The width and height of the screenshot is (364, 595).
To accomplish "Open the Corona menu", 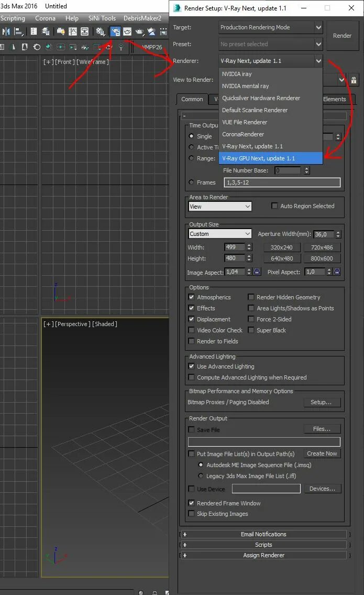I will (x=45, y=18).
